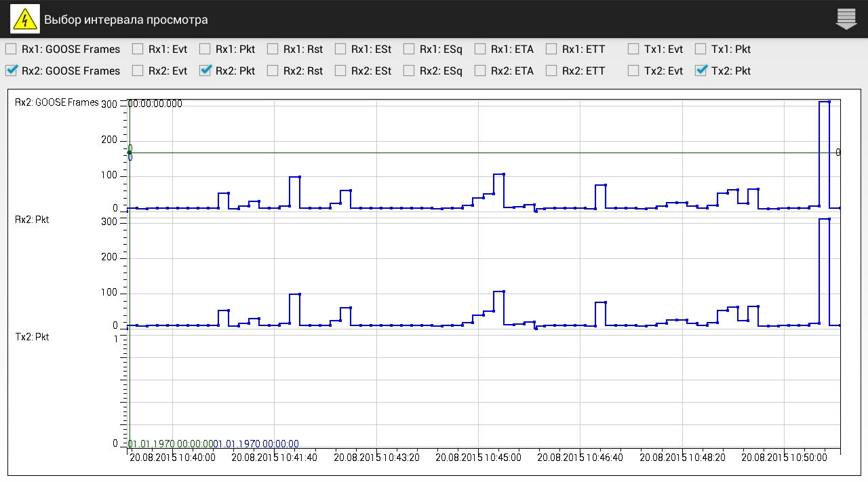Tap the yellow high-voltage app icon
The width and height of the screenshot is (868, 482).
[x=24, y=20]
